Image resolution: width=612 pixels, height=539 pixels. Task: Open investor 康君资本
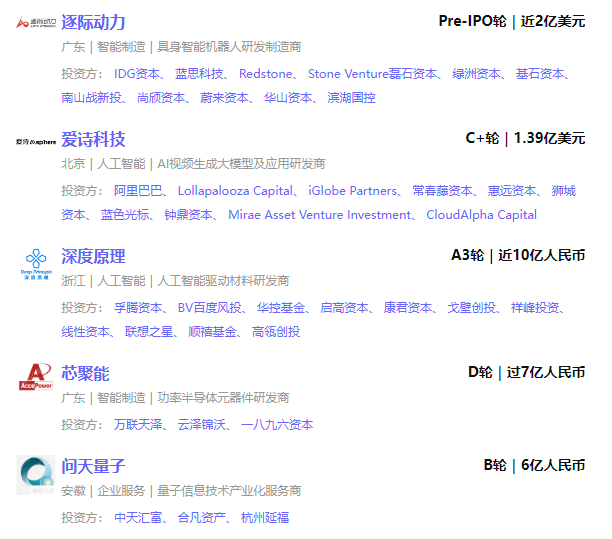click(x=408, y=308)
